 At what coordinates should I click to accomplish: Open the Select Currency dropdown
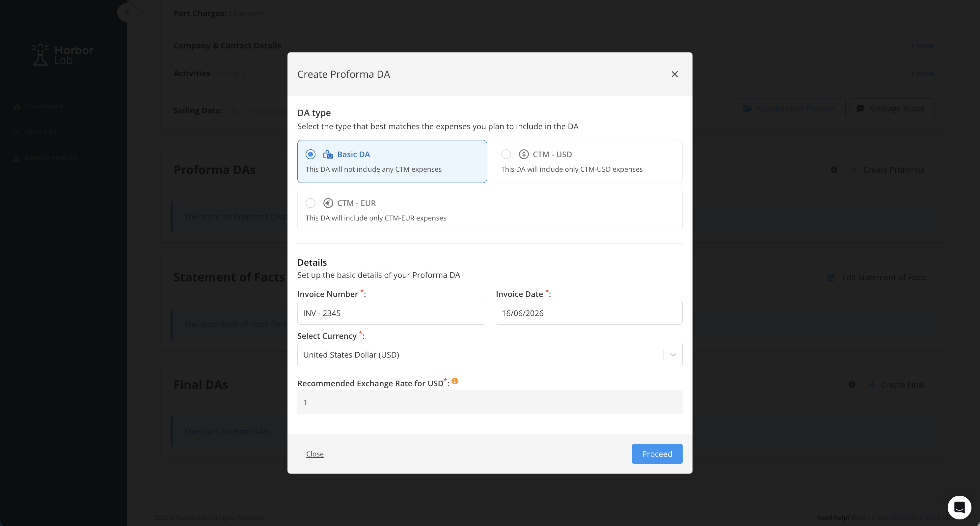(x=490, y=355)
